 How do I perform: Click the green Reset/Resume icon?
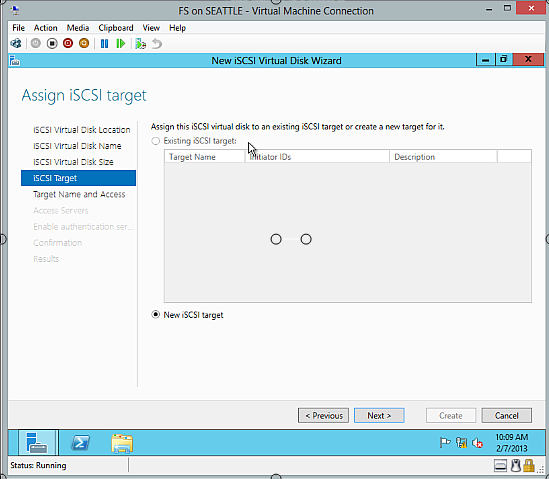(x=121, y=44)
